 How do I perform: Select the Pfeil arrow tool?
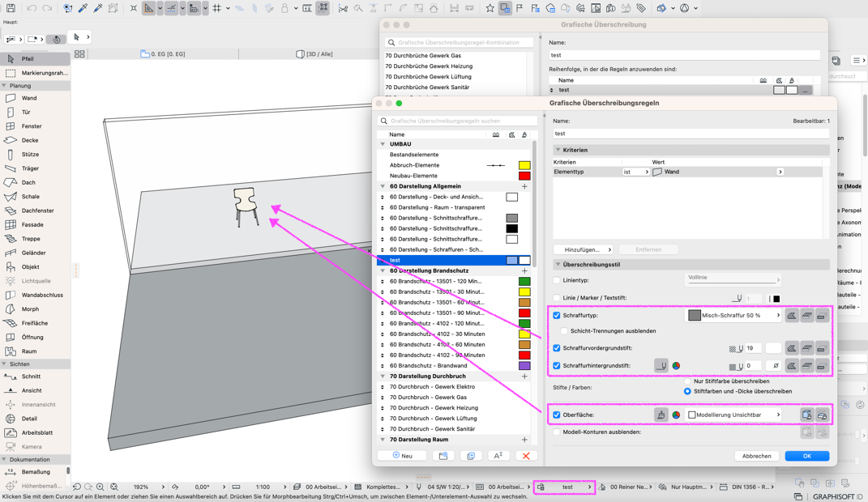(36, 58)
